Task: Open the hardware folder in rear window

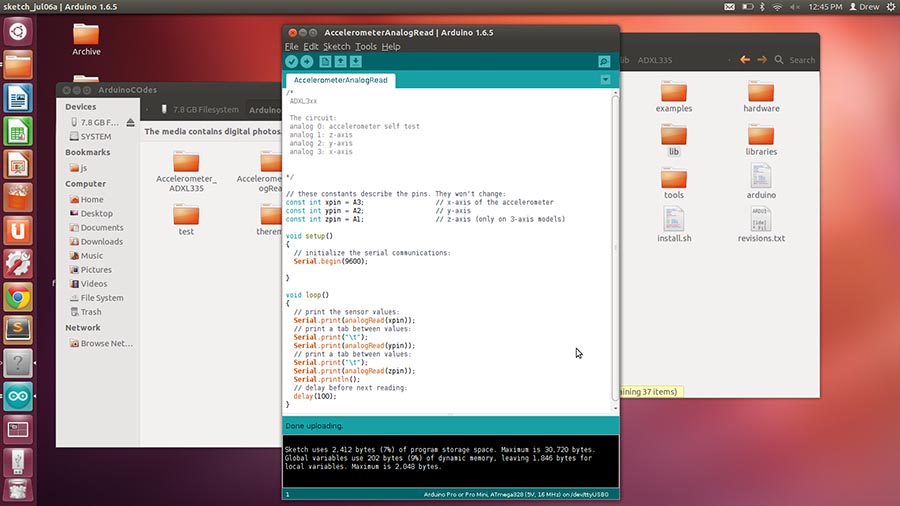Action: pos(761,96)
